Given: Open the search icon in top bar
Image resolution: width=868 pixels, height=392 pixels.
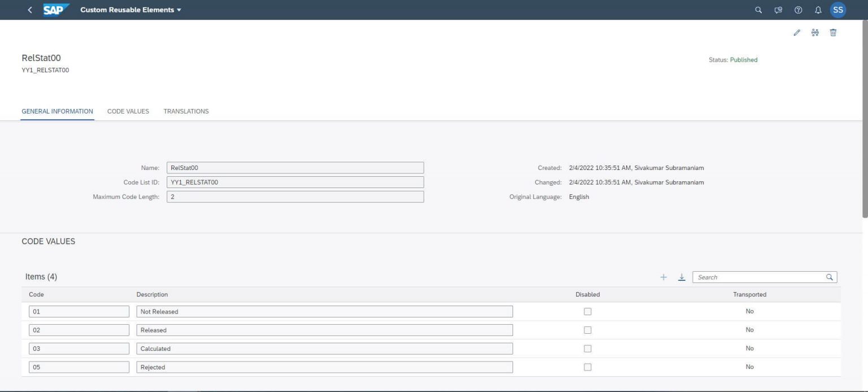Looking at the screenshot, I should pos(759,10).
